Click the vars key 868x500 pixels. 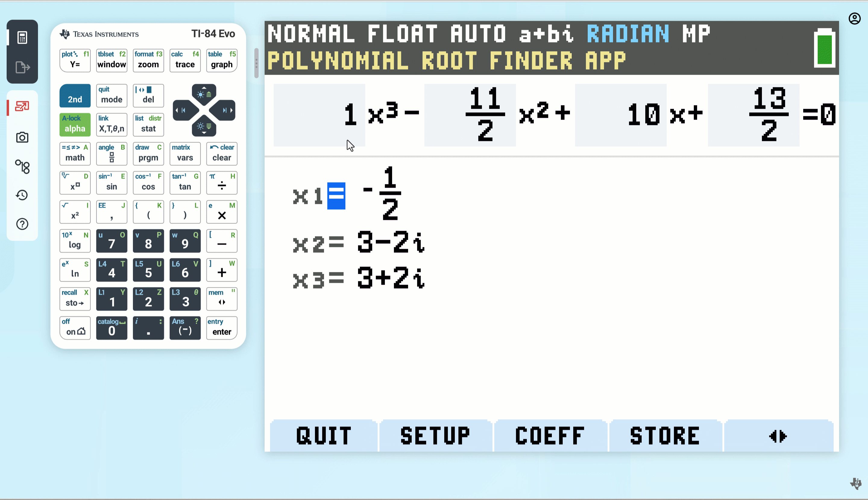185,154
